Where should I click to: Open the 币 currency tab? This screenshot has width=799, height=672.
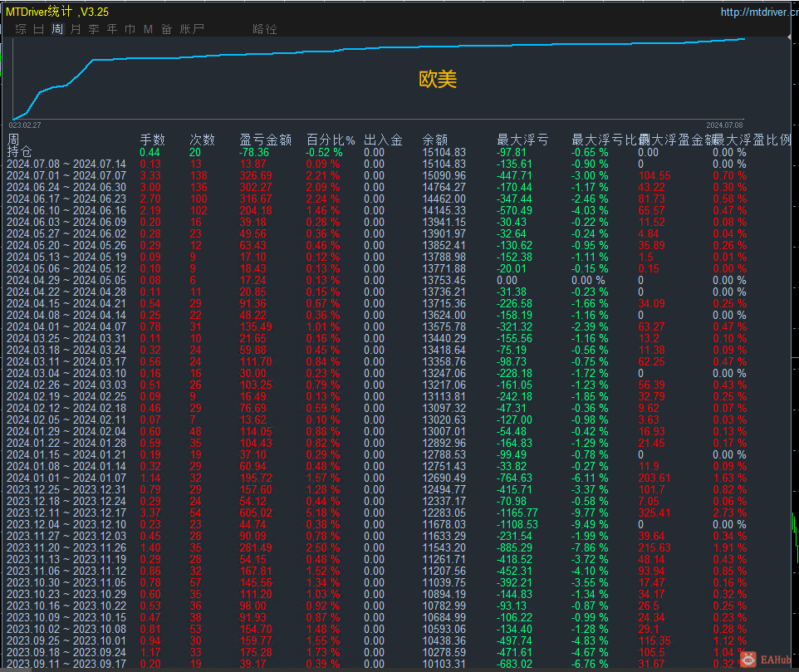[x=130, y=29]
